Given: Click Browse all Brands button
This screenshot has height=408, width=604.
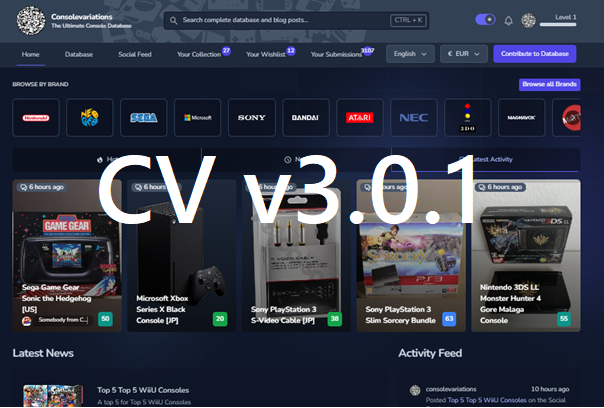Looking at the screenshot, I should [549, 84].
